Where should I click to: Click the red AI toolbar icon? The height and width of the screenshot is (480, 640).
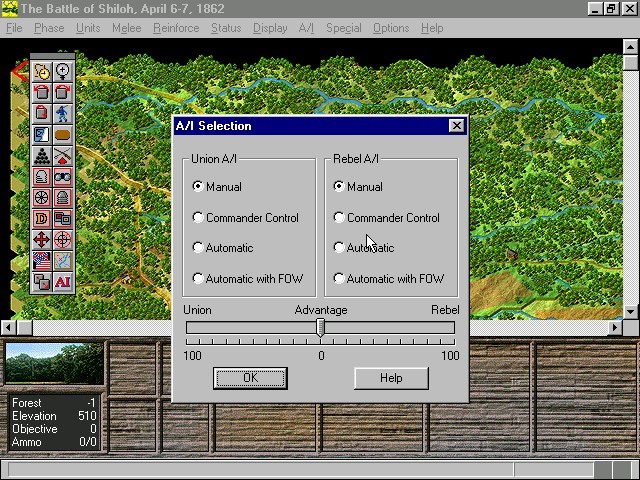pyautogui.click(x=62, y=282)
